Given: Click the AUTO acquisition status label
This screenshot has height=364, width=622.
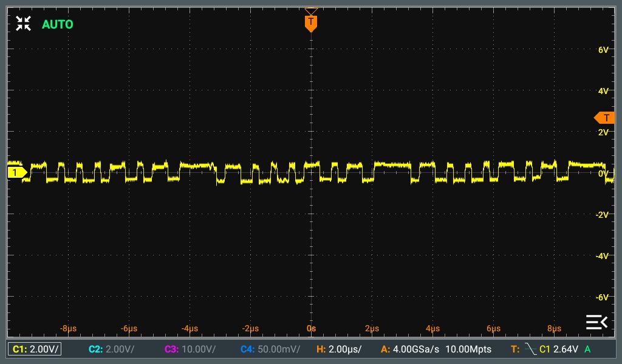Looking at the screenshot, I should click(x=58, y=24).
